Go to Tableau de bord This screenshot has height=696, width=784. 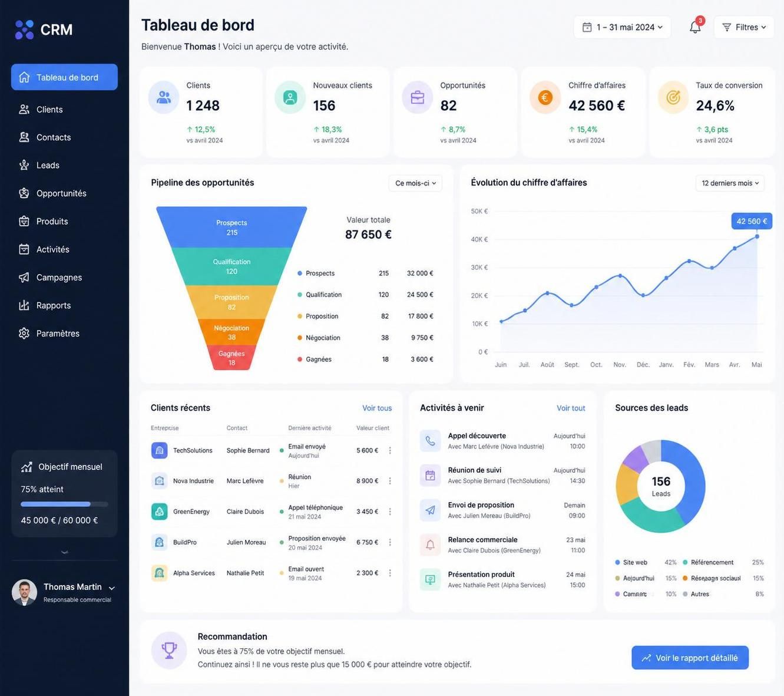(x=64, y=77)
